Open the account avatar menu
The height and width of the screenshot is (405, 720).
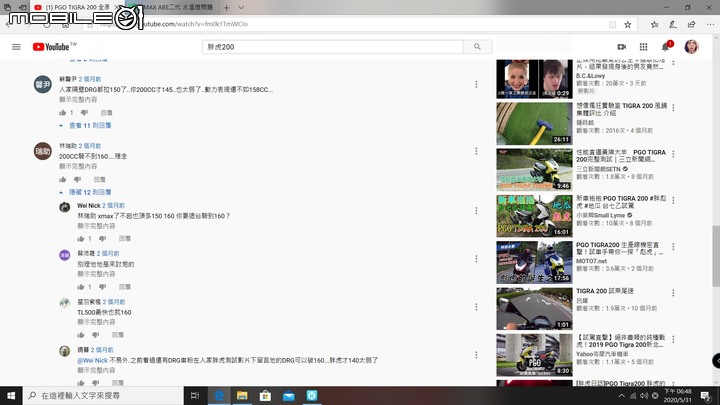(x=691, y=47)
